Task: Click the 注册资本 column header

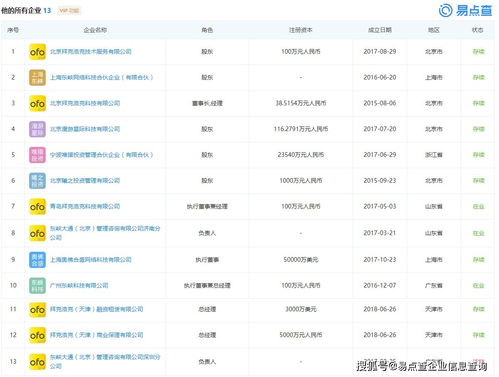Action: pyautogui.click(x=301, y=30)
